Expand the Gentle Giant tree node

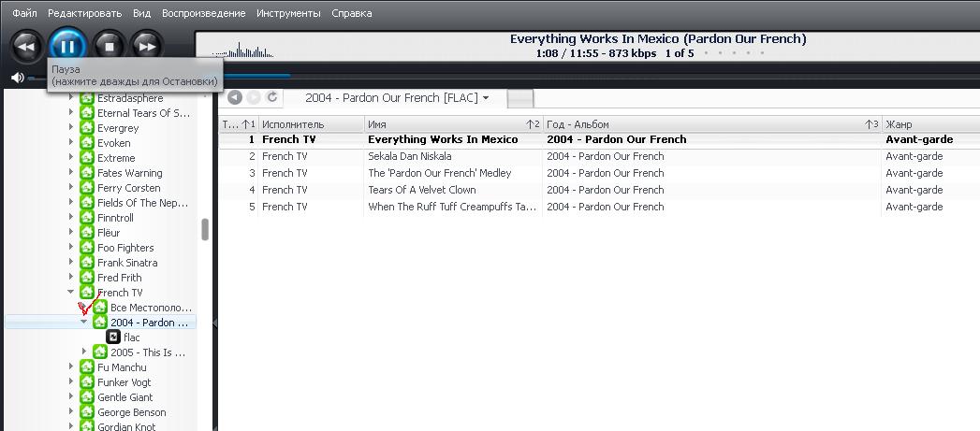71,397
